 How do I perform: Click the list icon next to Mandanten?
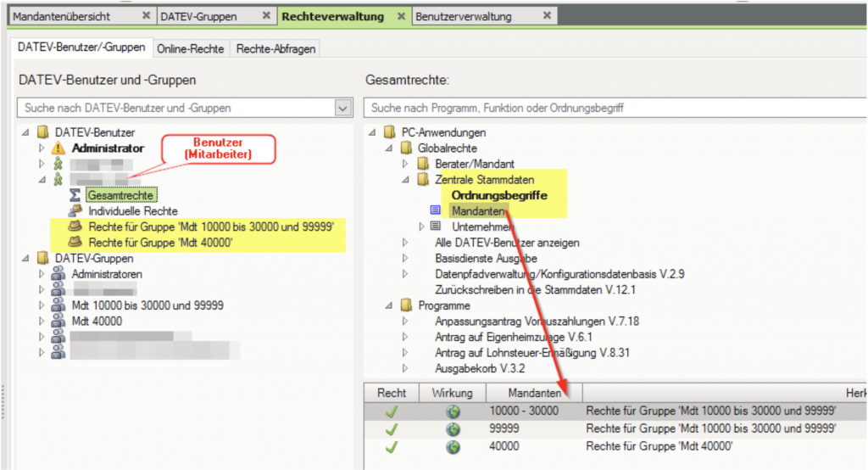point(436,210)
